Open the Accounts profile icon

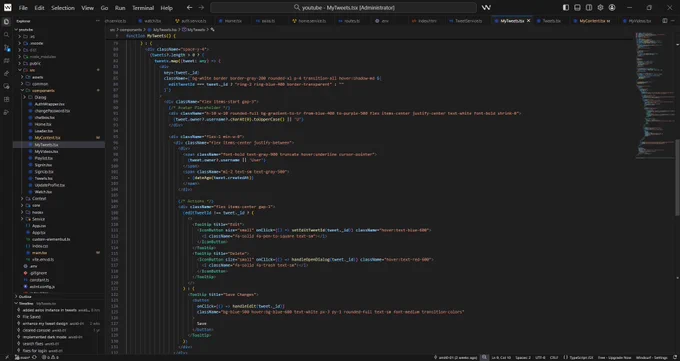[x=612, y=7]
